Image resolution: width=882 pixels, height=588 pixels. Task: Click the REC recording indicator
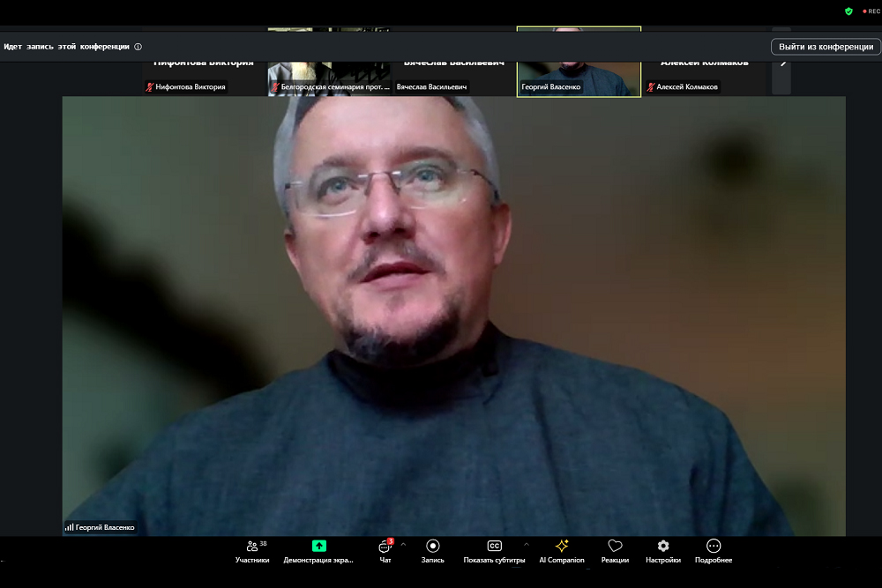(871, 11)
